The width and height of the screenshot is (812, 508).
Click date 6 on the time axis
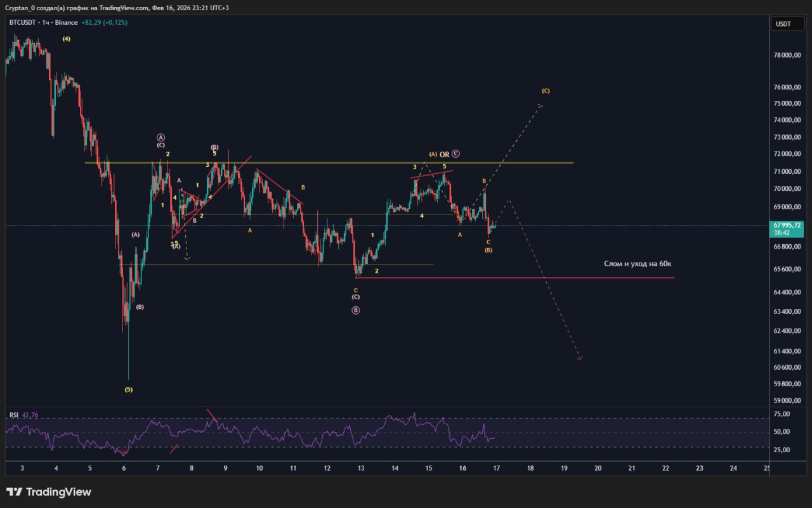coord(124,468)
